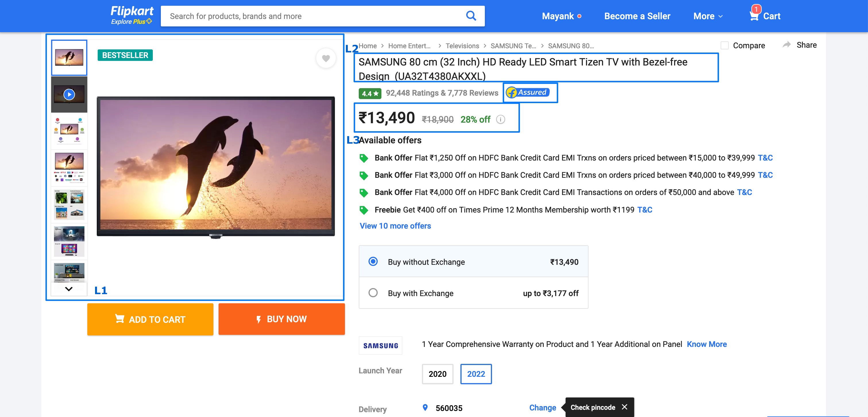
Task: Click the Share arrow icon
Action: (786, 45)
